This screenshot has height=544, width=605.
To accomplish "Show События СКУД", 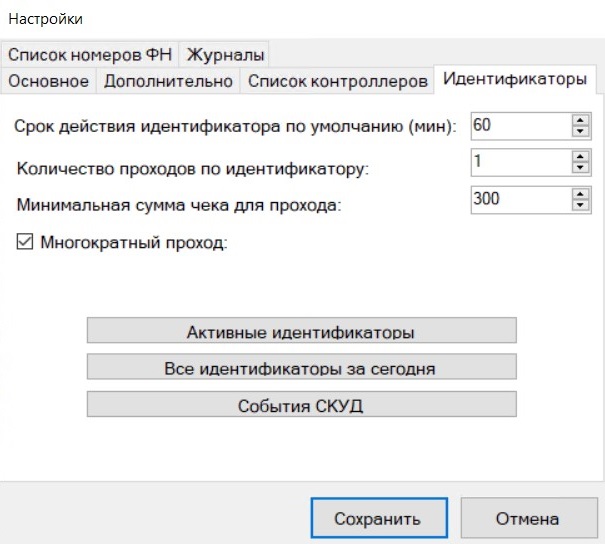I will [x=302, y=404].
